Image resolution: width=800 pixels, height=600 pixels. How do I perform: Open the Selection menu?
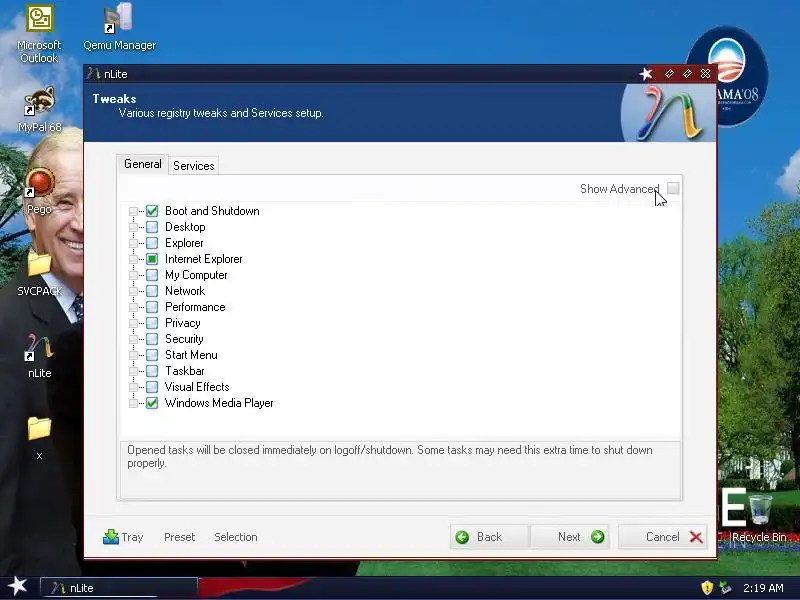(236, 537)
